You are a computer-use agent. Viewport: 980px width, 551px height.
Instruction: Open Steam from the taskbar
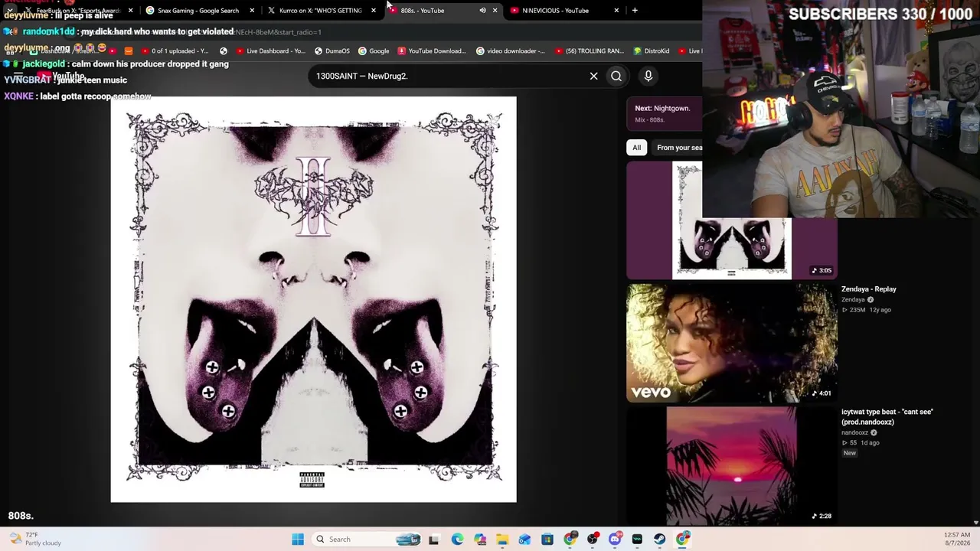tap(660, 540)
